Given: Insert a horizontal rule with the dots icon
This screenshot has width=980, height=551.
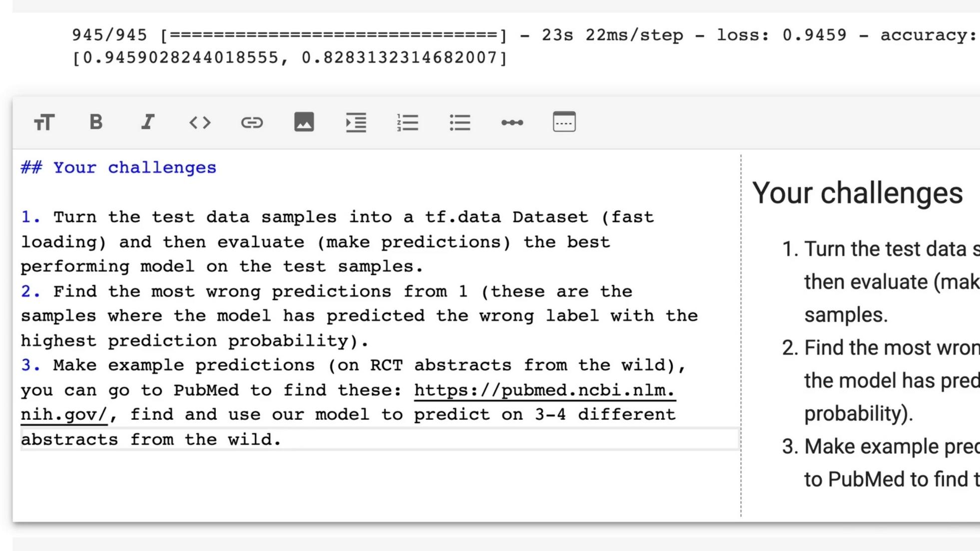Looking at the screenshot, I should click(512, 122).
